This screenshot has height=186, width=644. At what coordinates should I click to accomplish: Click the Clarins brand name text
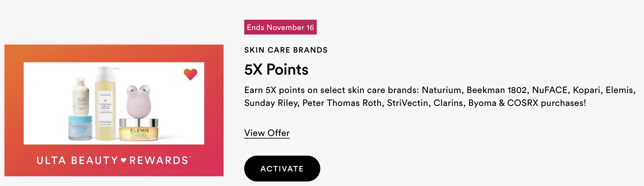tap(448, 103)
